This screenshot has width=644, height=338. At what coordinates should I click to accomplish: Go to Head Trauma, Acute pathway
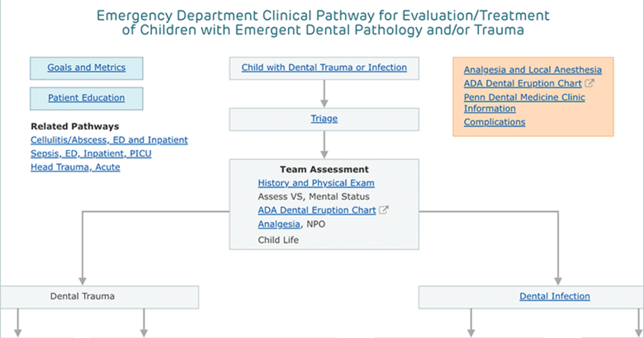click(75, 167)
